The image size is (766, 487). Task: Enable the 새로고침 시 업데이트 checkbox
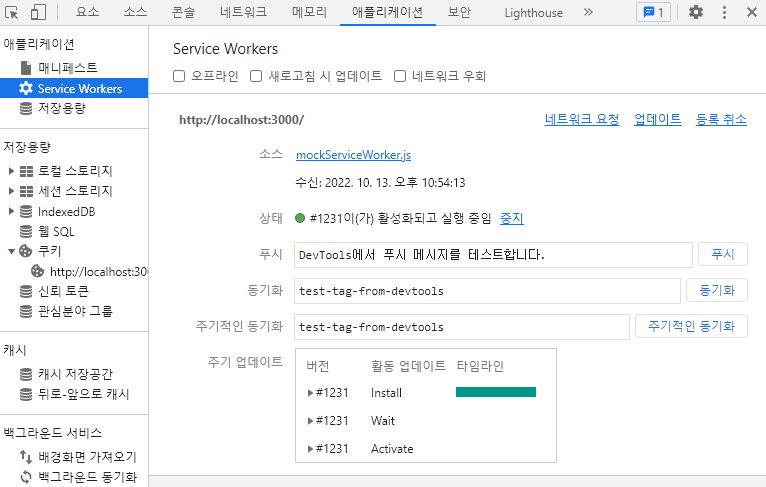(x=256, y=76)
